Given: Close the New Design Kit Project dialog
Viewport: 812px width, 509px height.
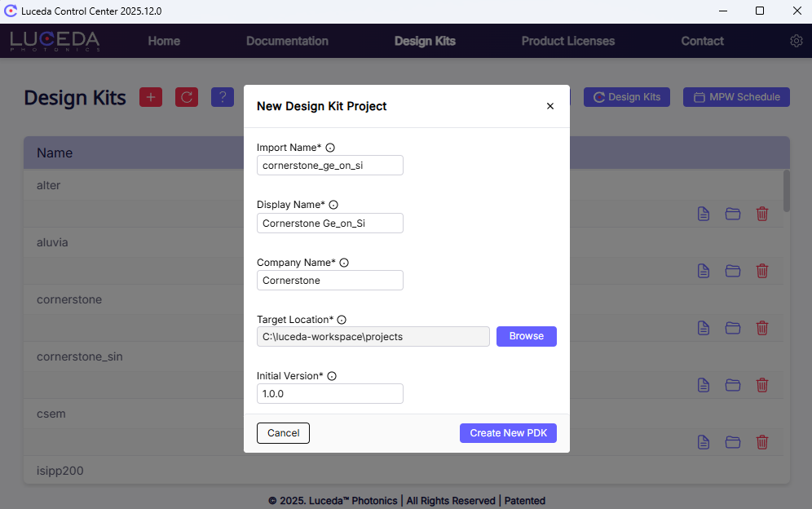Looking at the screenshot, I should click(550, 106).
